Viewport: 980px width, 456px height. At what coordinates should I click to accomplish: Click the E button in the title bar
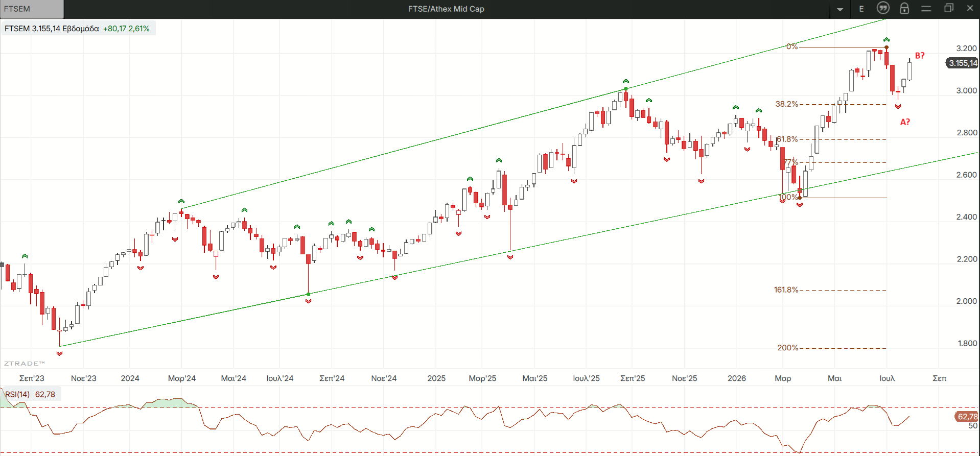click(x=861, y=9)
